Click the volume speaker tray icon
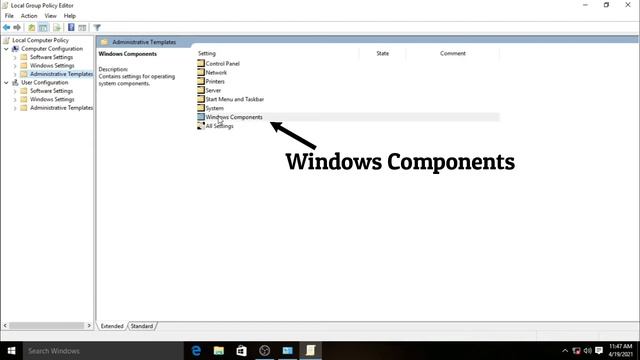The image size is (640, 360). pyautogui.click(x=588, y=351)
